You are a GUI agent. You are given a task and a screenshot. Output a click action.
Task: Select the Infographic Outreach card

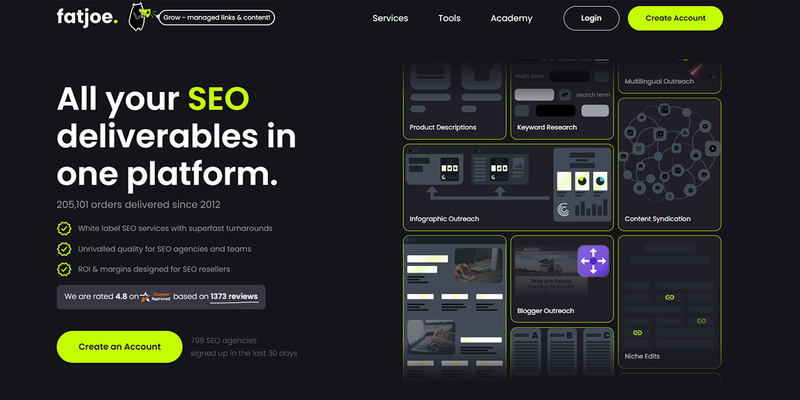tap(508, 187)
